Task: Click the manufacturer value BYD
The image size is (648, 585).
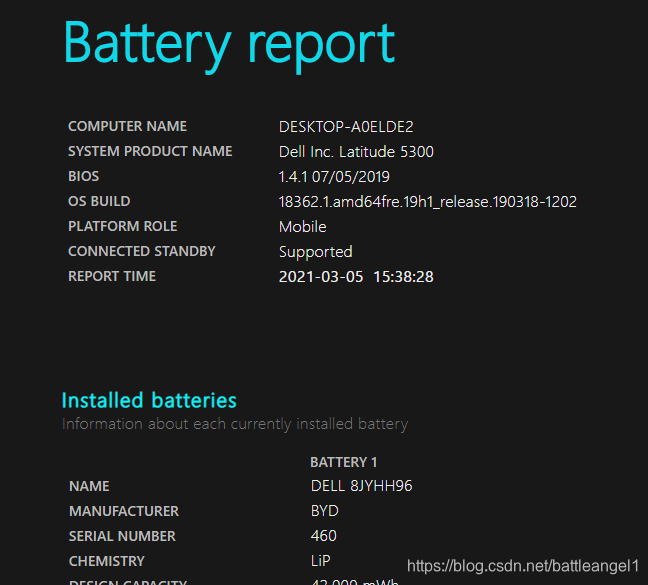Action: (324, 511)
